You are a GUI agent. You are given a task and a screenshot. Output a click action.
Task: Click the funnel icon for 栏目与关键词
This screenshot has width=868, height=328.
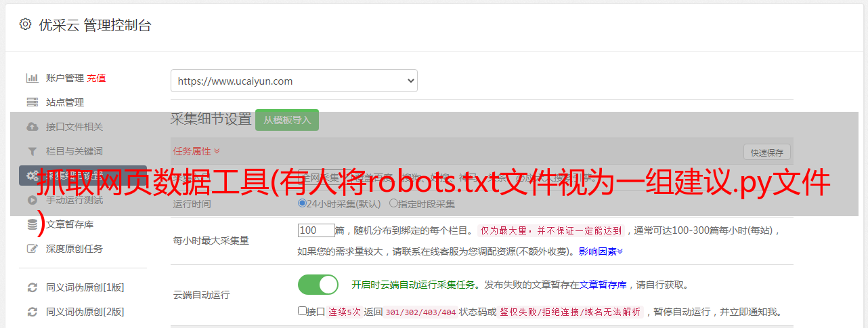point(32,151)
